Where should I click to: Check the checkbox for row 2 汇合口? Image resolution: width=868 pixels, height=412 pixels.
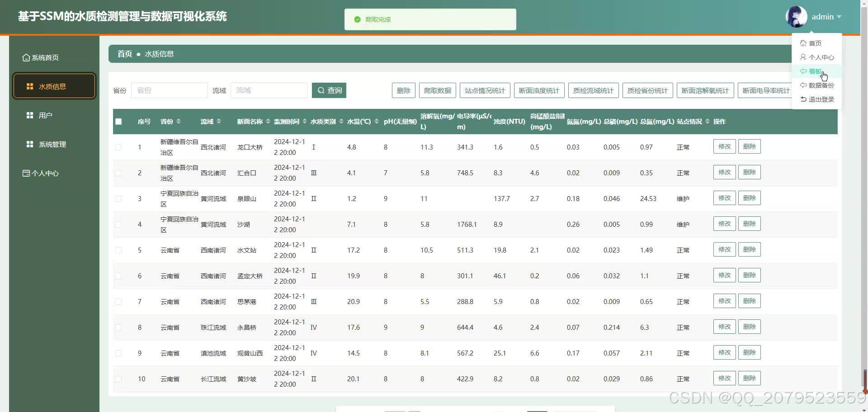tap(118, 173)
